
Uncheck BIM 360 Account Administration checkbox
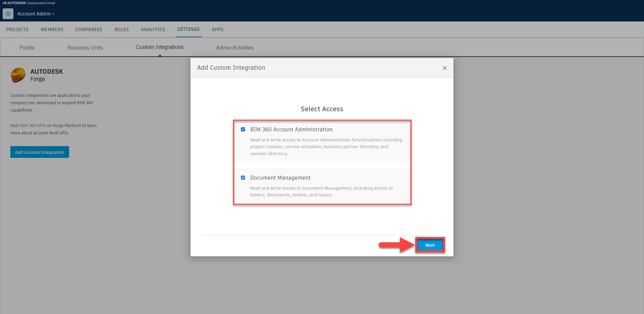(243, 129)
